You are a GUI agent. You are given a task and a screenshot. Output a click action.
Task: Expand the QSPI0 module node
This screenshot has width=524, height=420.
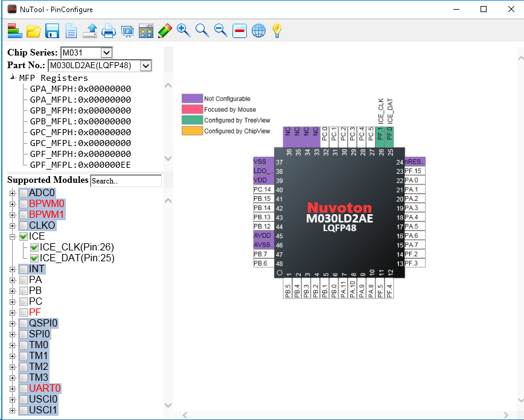(x=12, y=323)
